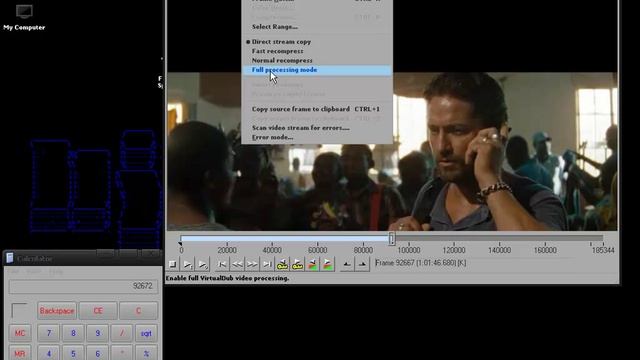Click digit 4 in Calculator
Screen dimensions: 640x360
coord(49,353)
